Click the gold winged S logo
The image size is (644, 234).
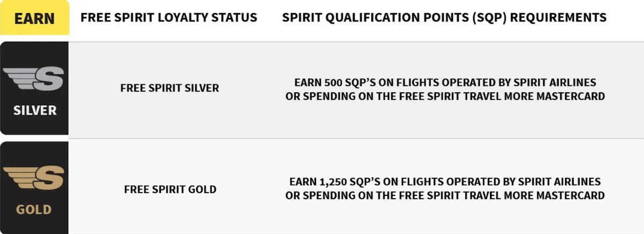click(x=34, y=178)
